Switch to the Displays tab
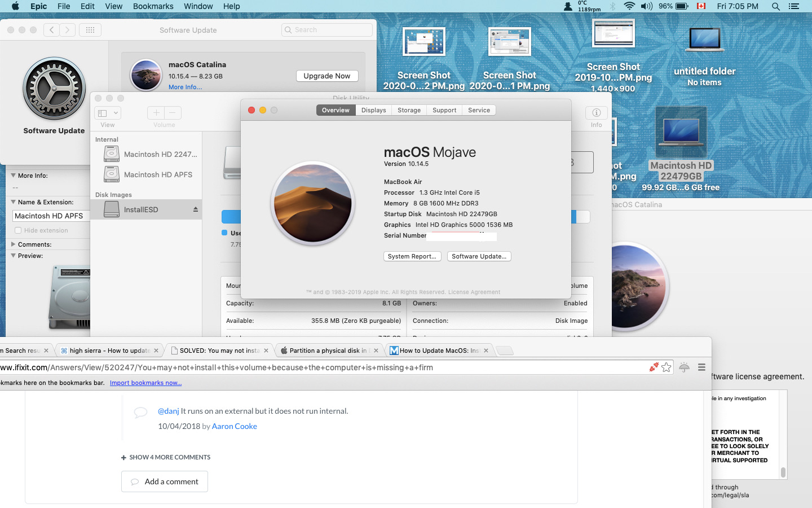This screenshot has width=812, height=508. coord(374,110)
